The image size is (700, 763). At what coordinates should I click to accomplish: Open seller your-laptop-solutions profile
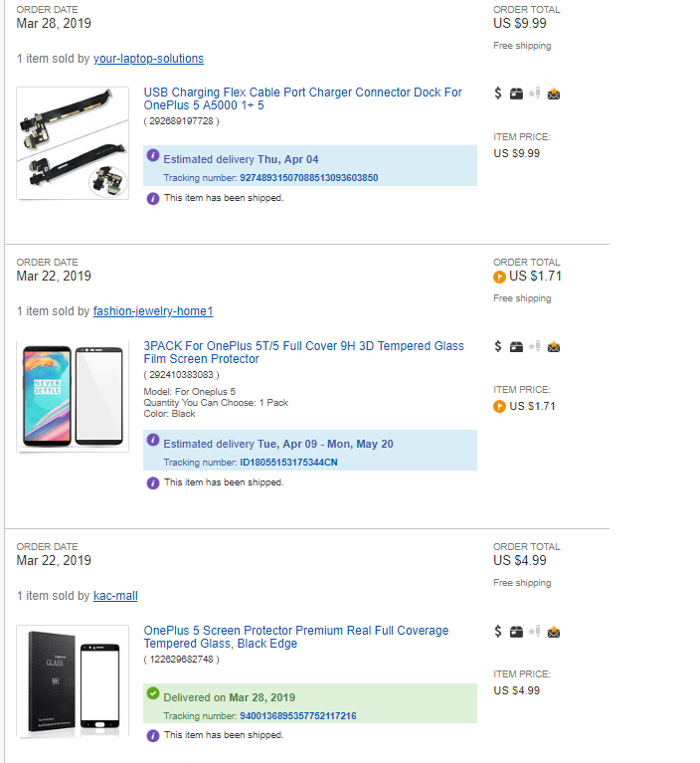(148, 59)
